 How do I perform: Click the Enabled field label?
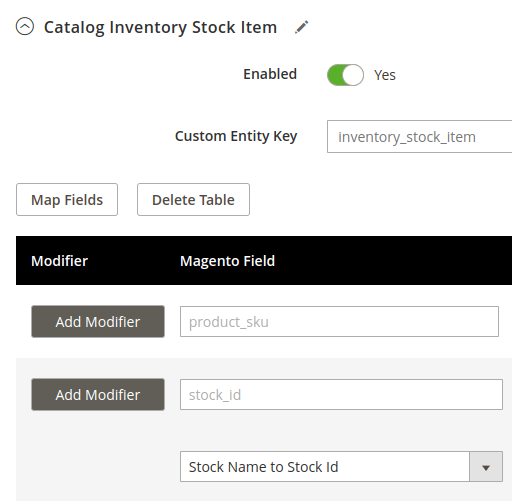click(270, 74)
